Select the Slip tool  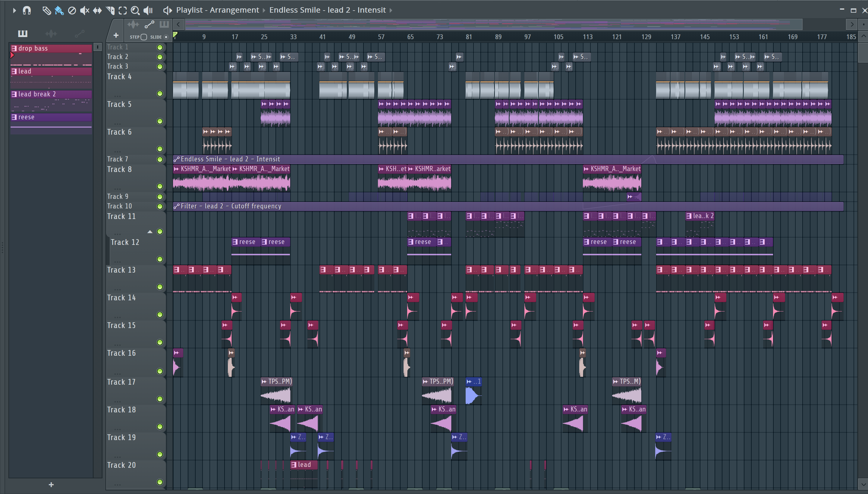[x=97, y=11]
